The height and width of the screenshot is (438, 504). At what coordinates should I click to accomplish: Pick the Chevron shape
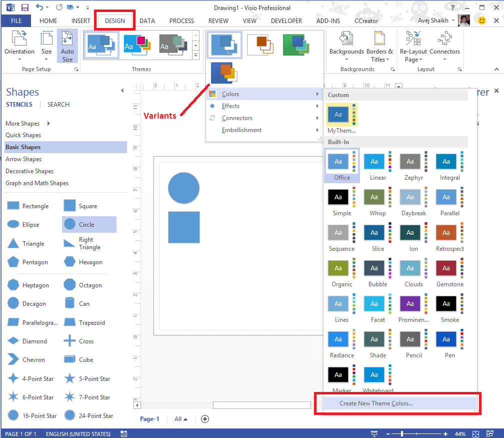tap(26, 359)
